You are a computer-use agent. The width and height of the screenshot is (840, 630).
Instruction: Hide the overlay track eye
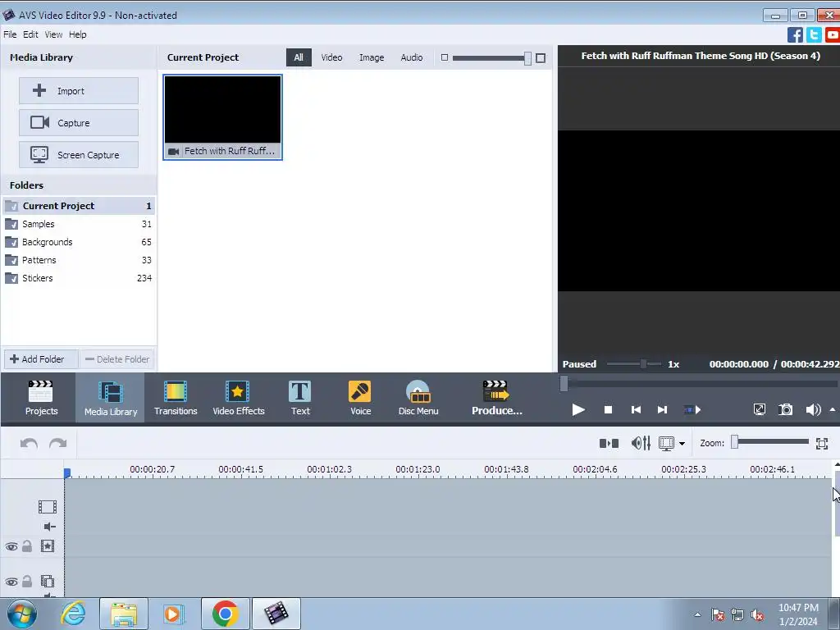(x=11, y=582)
